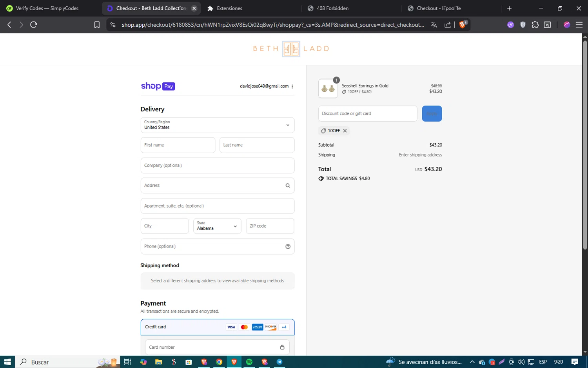This screenshot has height=368, width=588.
Task: Open a new browser tab
Action: [x=509, y=8]
